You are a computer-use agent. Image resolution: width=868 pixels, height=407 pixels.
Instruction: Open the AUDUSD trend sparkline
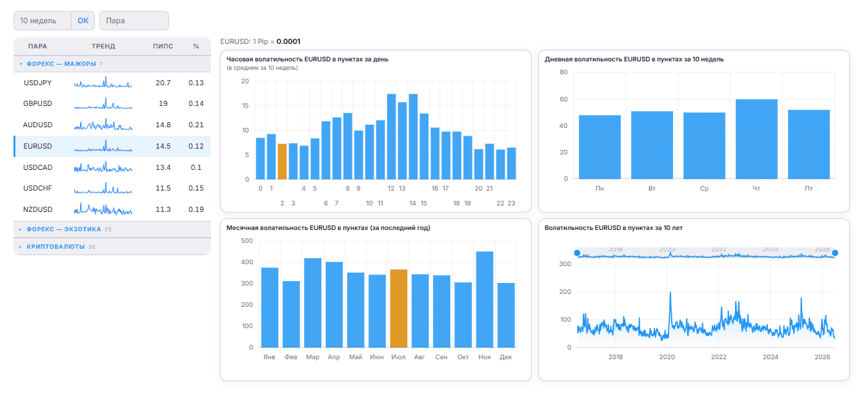pyautogui.click(x=103, y=125)
